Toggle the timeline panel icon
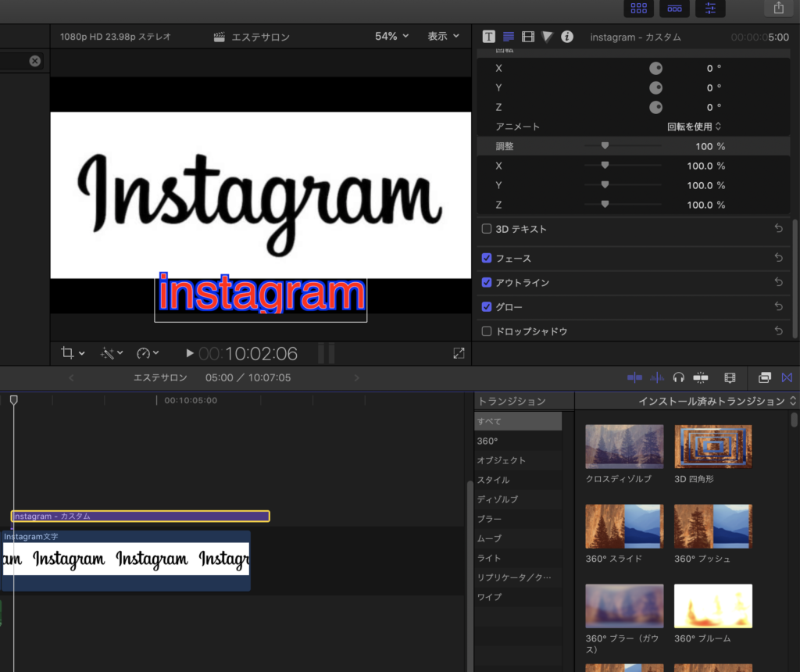The width and height of the screenshot is (800, 672). click(674, 8)
